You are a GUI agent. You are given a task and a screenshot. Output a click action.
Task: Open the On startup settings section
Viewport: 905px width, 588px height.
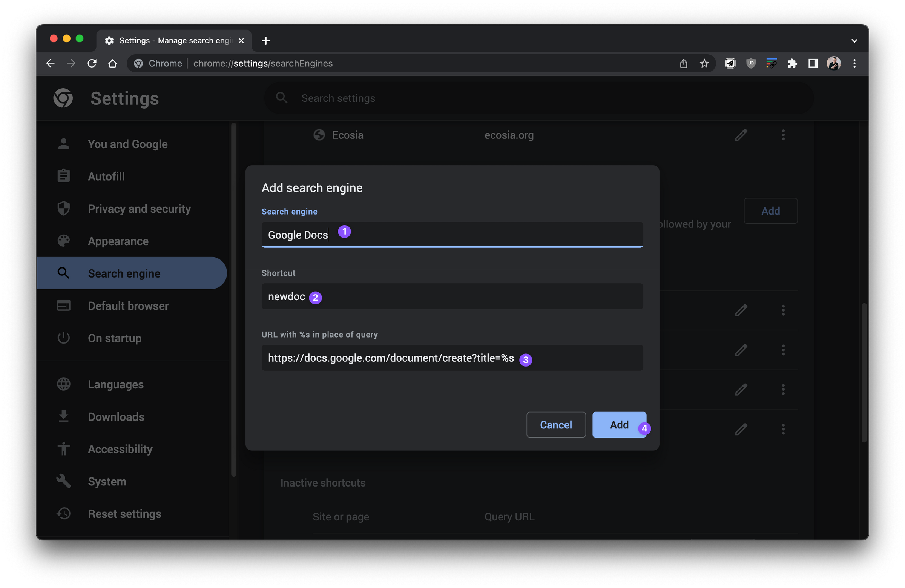pos(115,338)
